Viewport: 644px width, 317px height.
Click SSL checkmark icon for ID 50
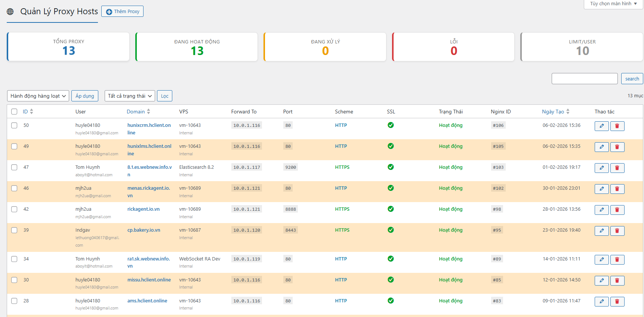click(x=391, y=125)
